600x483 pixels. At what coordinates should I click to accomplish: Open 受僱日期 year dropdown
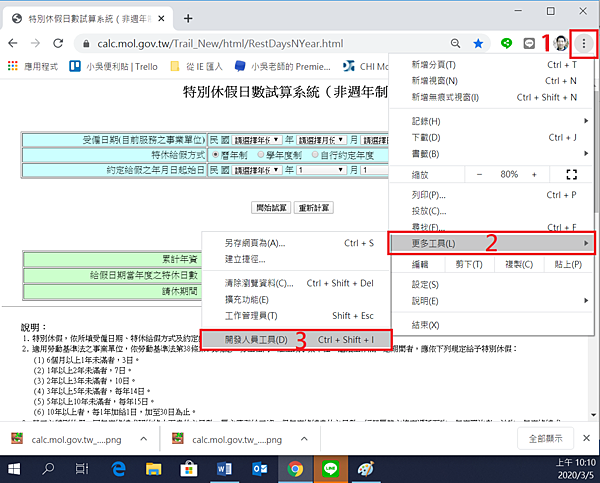[257, 140]
